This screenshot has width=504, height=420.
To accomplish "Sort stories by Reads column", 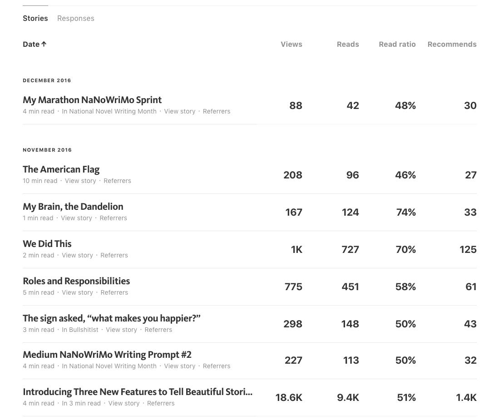I will click(x=348, y=44).
